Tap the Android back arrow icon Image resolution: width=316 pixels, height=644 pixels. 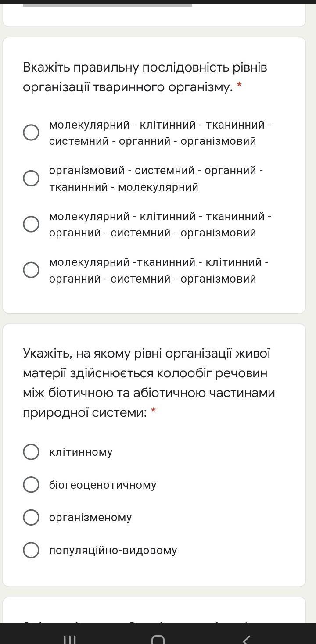click(x=246, y=639)
